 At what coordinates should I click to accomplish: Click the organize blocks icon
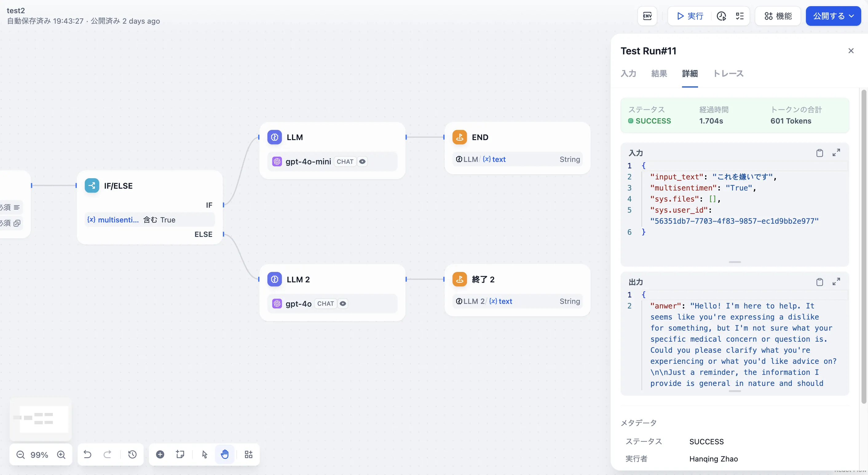click(x=248, y=454)
